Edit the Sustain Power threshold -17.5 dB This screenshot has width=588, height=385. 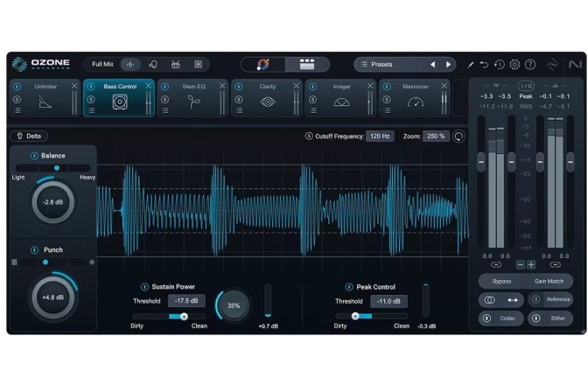coord(186,301)
